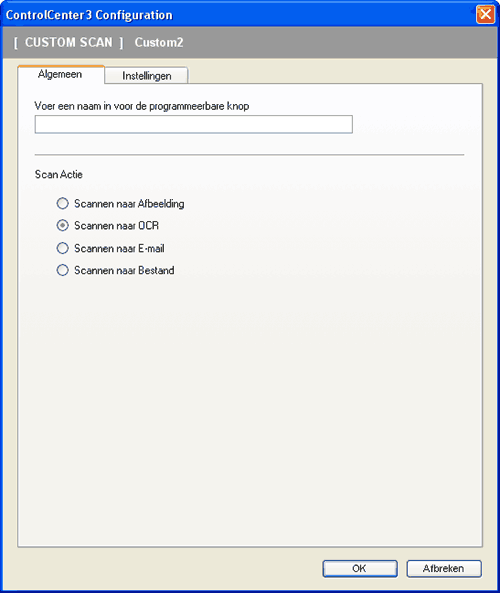Open the Algemeen tab
This screenshot has width=500, height=593.
(x=61, y=74)
